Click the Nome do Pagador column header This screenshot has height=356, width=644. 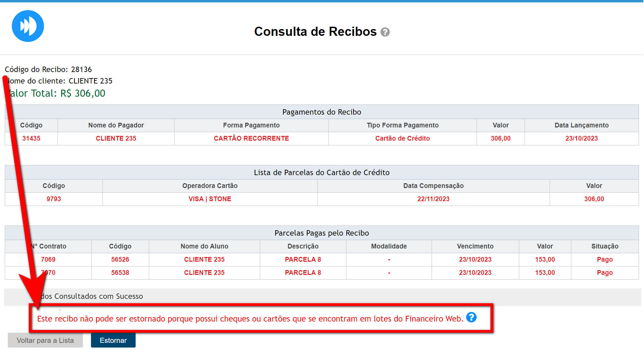(116, 125)
